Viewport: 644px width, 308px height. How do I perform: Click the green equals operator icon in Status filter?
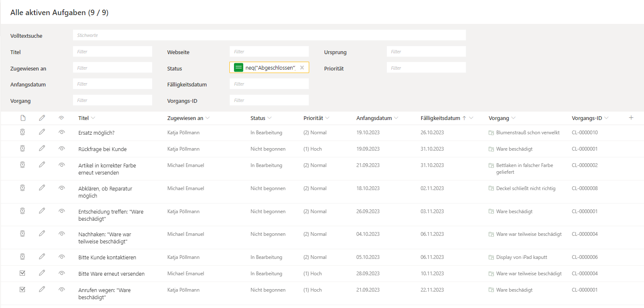click(239, 68)
